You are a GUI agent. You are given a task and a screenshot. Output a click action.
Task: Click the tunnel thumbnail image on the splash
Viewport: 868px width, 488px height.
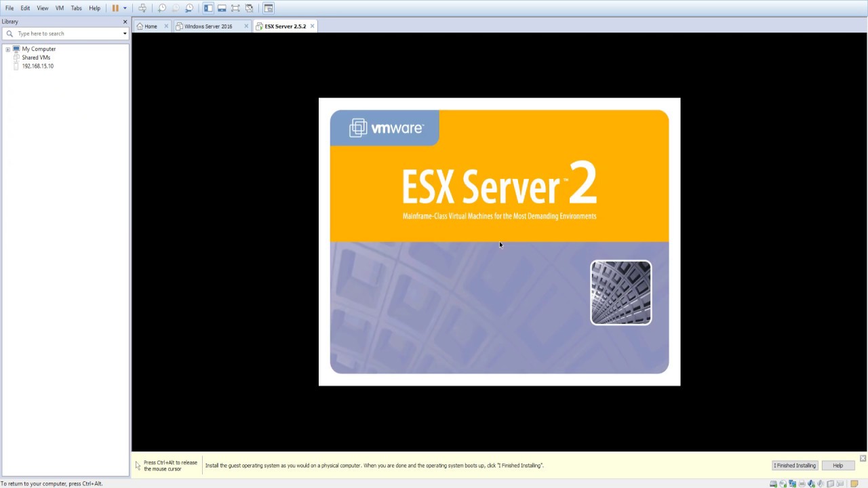pos(621,293)
